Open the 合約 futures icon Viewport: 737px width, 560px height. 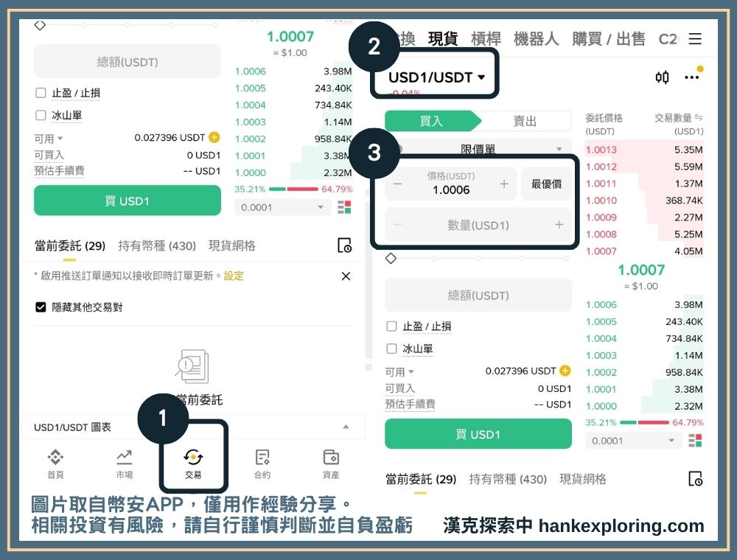pyautogui.click(x=262, y=457)
